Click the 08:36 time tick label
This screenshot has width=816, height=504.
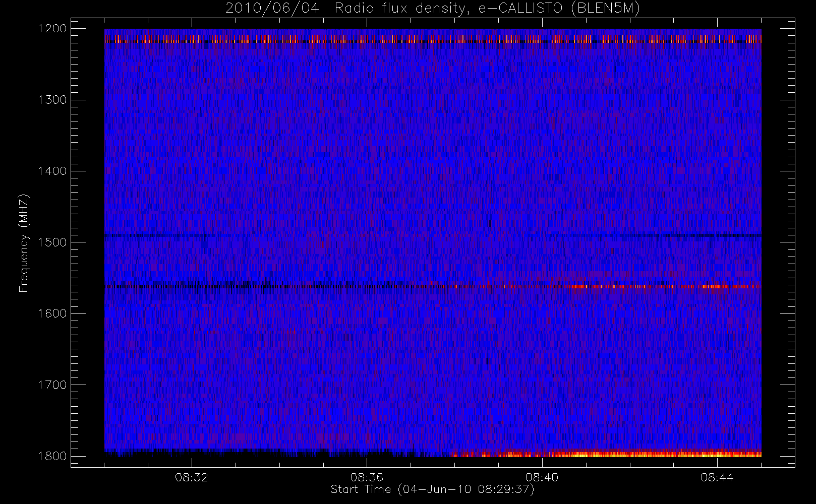(x=367, y=477)
